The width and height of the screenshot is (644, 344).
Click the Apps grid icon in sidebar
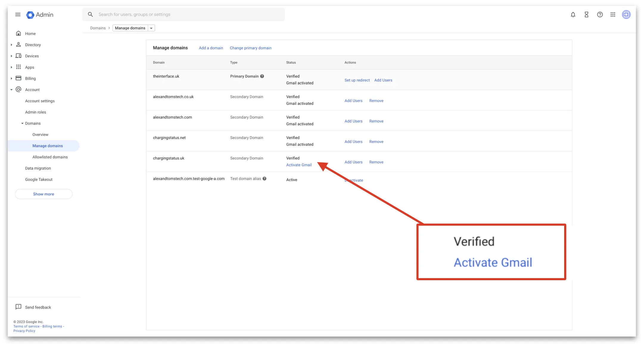(x=18, y=67)
